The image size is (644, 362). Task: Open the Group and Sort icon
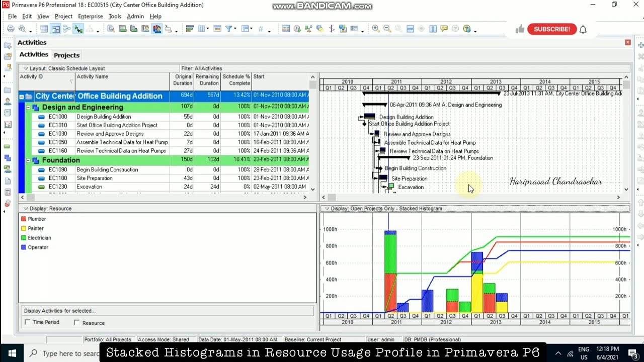coord(245,29)
